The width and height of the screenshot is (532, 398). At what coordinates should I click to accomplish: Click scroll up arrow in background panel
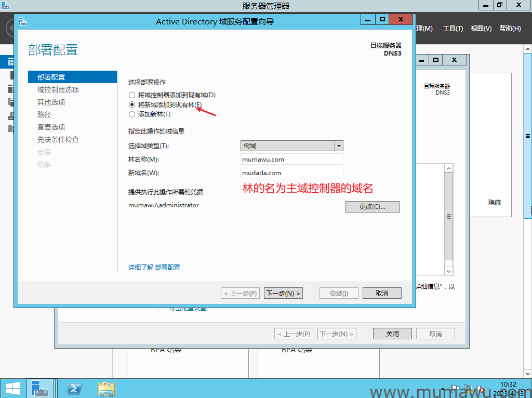(449, 168)
